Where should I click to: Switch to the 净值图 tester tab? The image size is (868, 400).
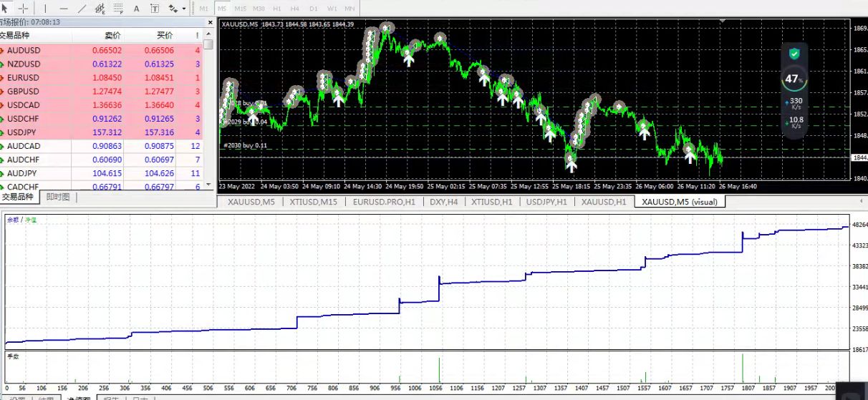tap(77, 398)
